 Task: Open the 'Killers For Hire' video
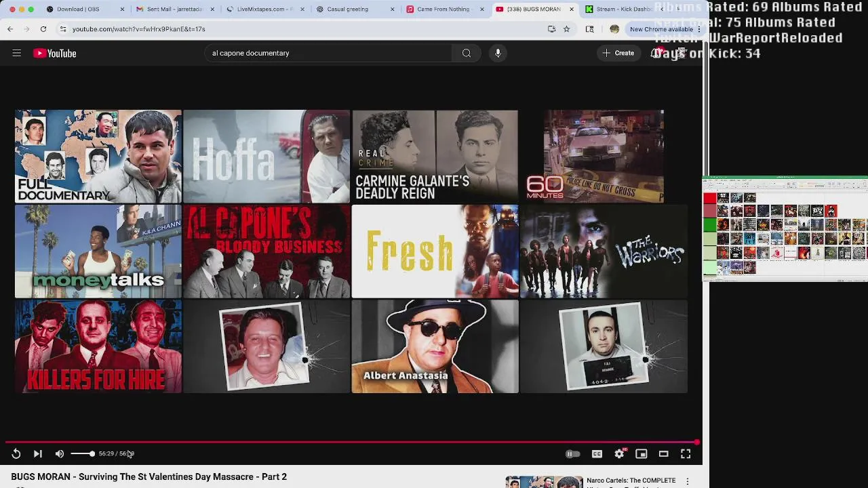click(x=98, y=346)
